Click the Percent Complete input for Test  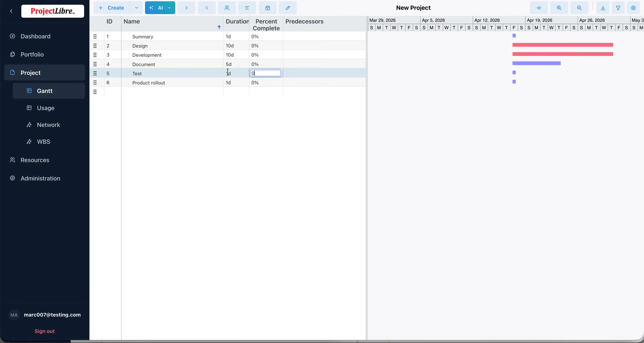click(x=266, y=73)
